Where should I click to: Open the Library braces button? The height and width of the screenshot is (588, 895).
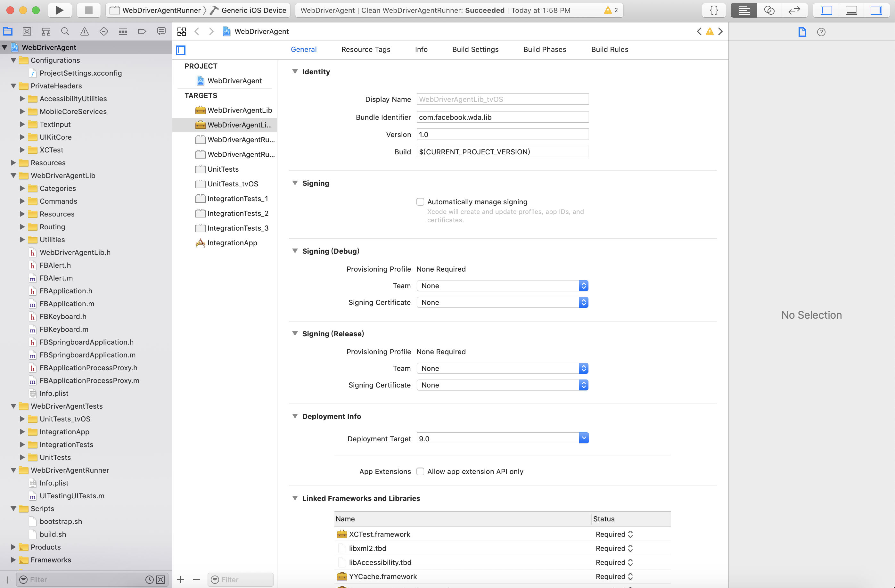tap(713, 10)
